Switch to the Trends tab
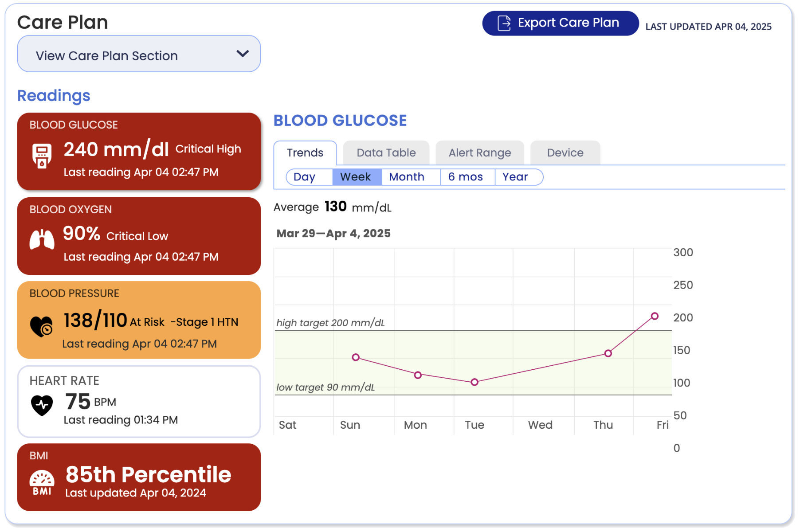The width and height of the screenshot is (800, 532). coord(305,153)
